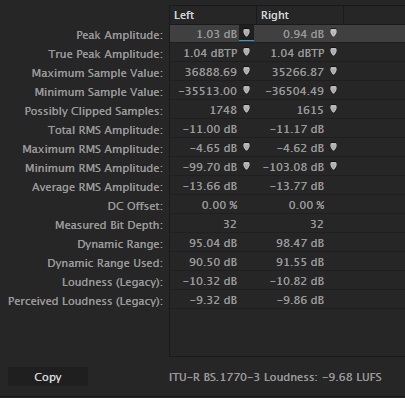
Task: Go to Left True Peak Amplitude position
Action: 246,52
